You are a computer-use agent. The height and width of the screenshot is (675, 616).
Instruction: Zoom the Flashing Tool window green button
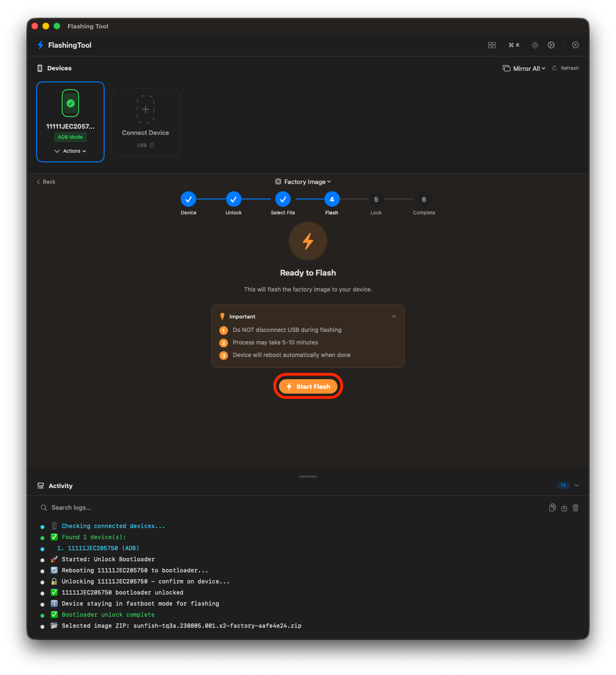(x=57, y=26)
